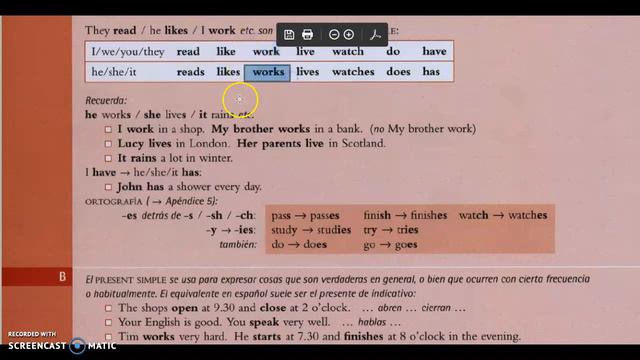Click the 'Recuerda:' heading
This screenshot has width=640, height=360.
click(x=106, y=100)
